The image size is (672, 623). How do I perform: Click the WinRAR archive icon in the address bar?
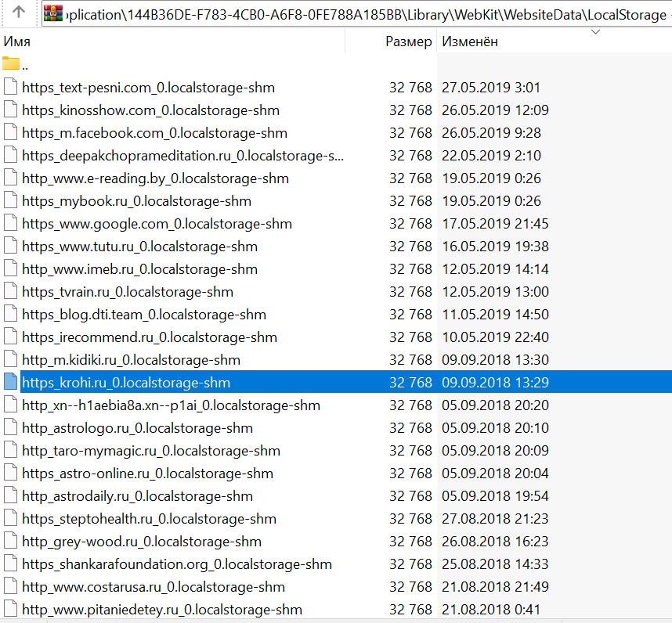(x=53, y=13)
